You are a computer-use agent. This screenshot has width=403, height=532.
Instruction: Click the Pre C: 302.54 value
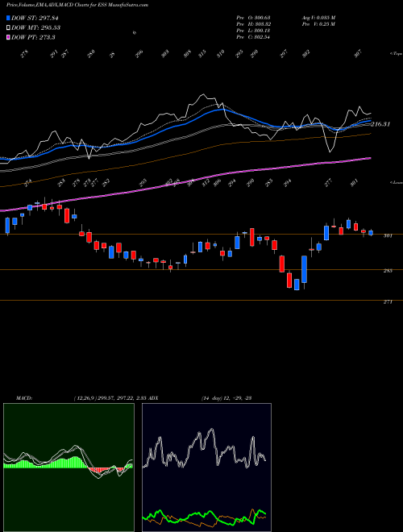pos(253,37)
